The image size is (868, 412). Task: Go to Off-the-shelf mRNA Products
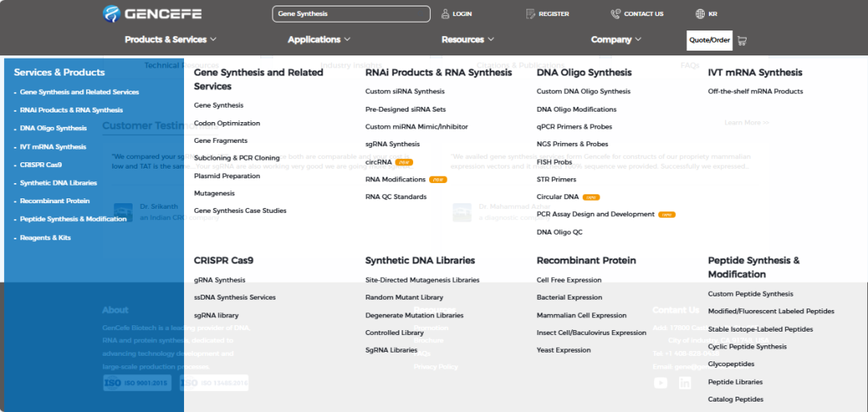755,92
